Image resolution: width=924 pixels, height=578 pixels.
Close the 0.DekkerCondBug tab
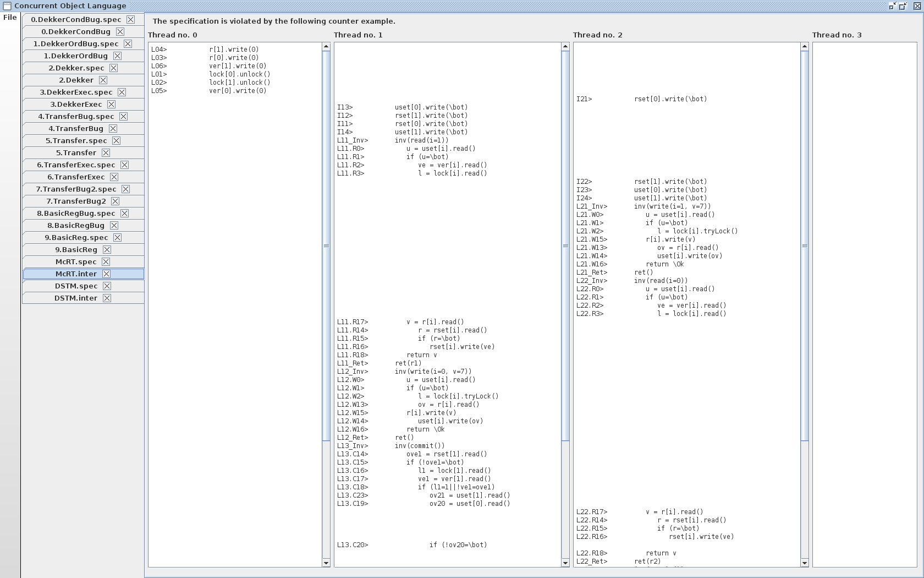(120, 31)
